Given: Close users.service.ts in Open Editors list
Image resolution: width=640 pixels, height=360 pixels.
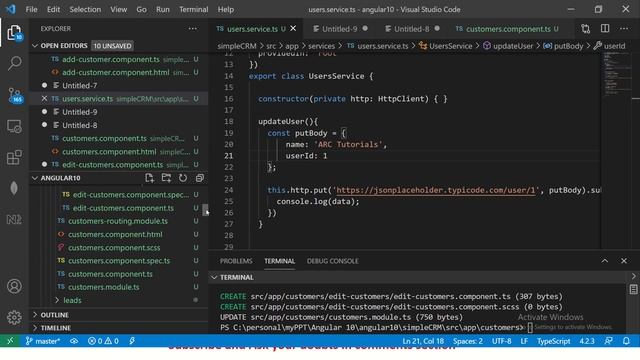Looking at the screenshot, I should click(x=44, y=99).
